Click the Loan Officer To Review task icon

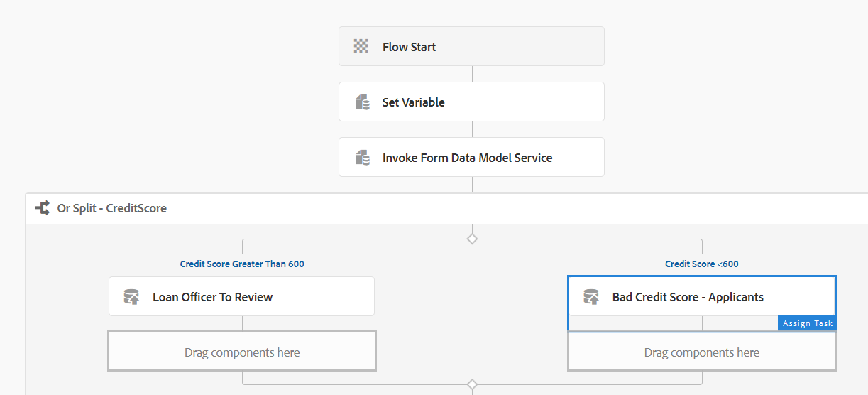(x=131, y=297)
